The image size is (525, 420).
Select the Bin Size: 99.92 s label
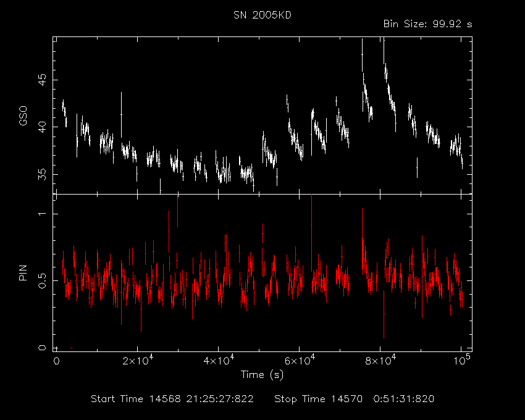427,24
